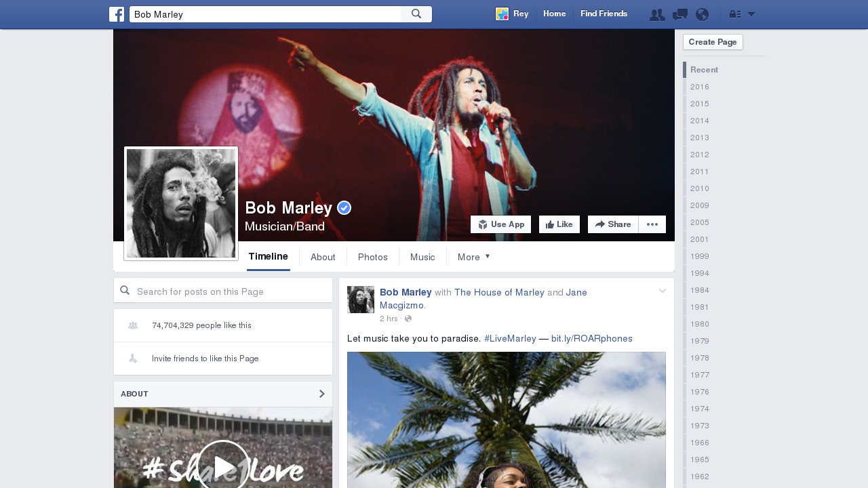Open the messages icon
868x488 pixels.
[680, 14]
